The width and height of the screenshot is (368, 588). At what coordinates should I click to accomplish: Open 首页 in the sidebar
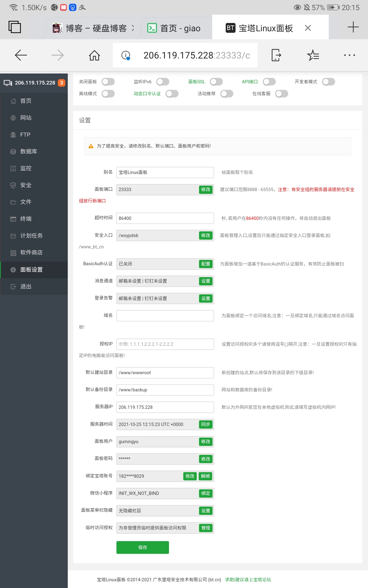[x=34, y=101]
